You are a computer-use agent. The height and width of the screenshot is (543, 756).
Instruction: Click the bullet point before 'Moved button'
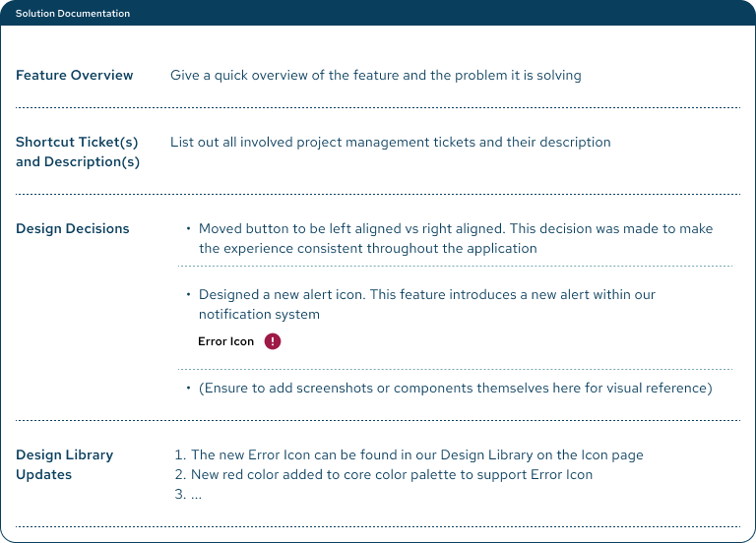coord(188,229)
